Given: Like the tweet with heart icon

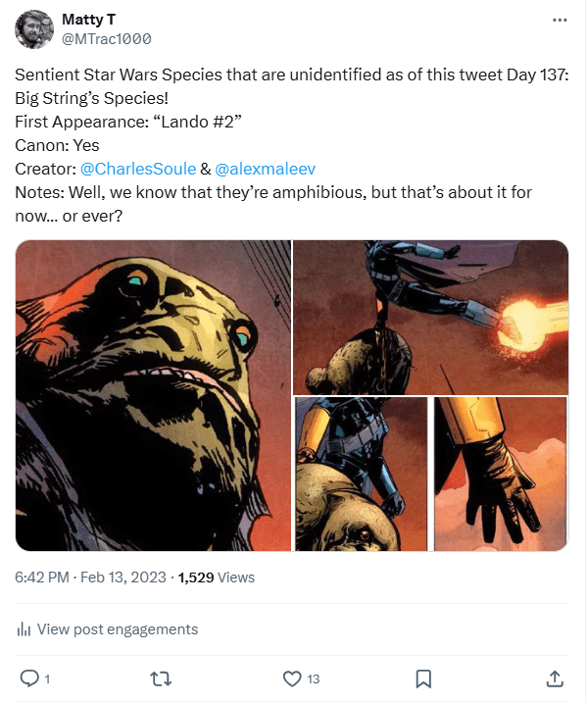Looking at the screenshot, I should click(291, 678).
